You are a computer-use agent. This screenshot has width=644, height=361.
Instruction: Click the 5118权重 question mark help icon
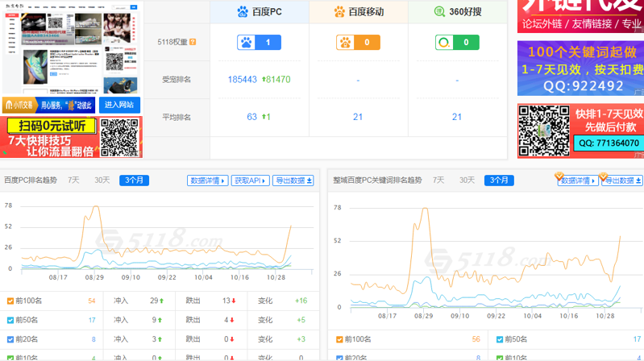[193, 42]
